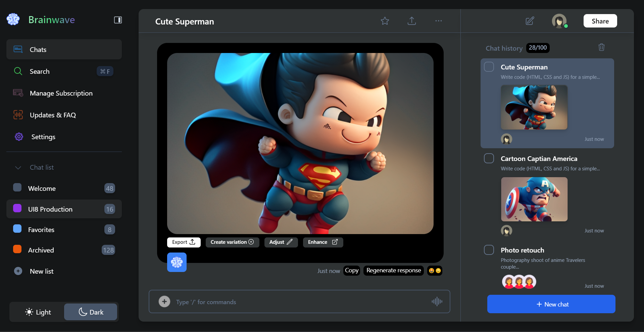The width and height of the screenshot is (644, 332).
Task: Toggle Dark mode
Action: 90,312
